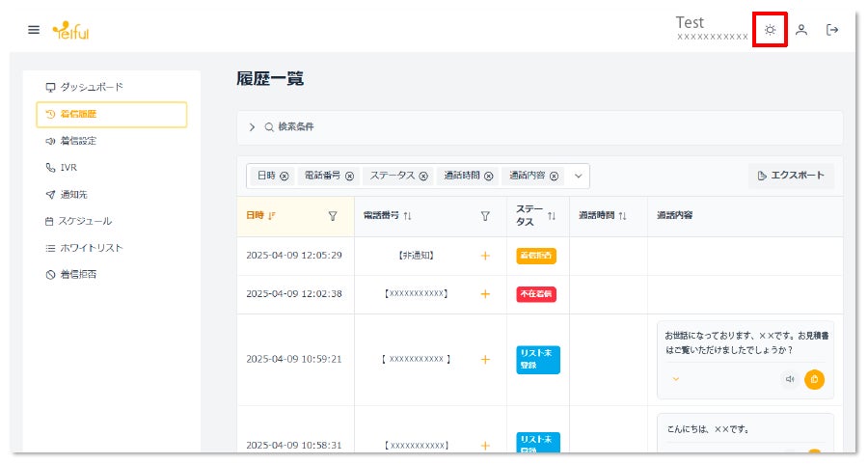The height and width of the screenshot is (464, 868).
Task: Click the logout icon in header
Action: (x=832, y=30)
